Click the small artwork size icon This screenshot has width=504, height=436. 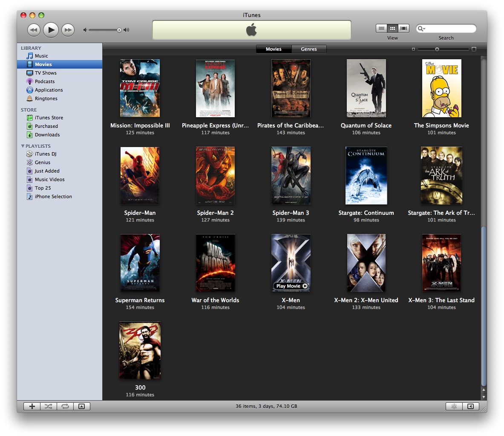(413, 49)
